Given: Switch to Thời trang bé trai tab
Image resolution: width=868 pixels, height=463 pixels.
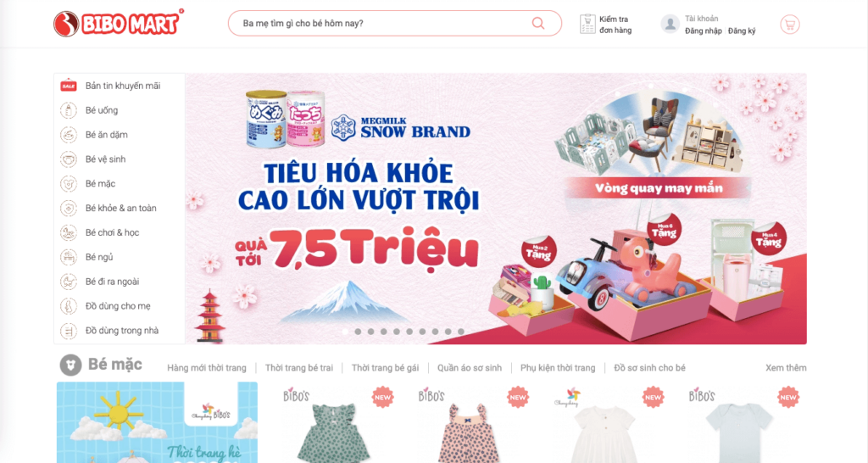Looking at the screenshot, I should (299, 368).
